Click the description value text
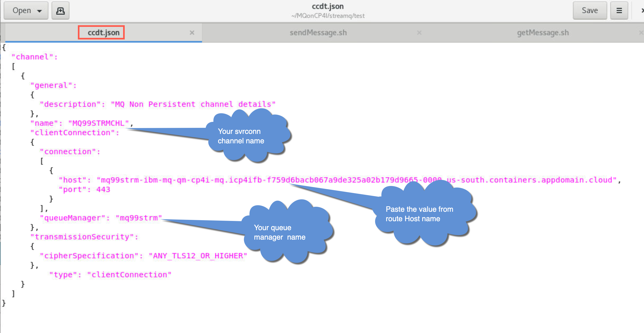 193,104
